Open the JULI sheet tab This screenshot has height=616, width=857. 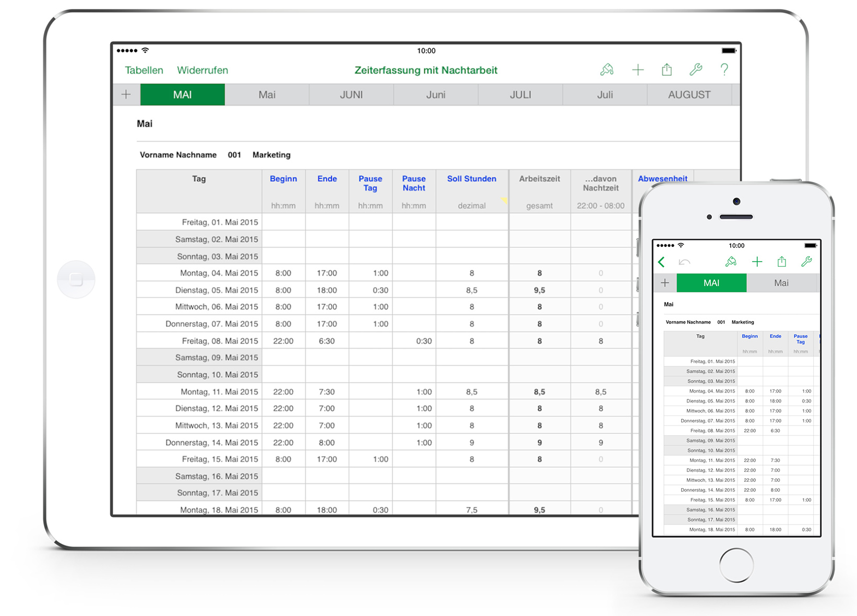520,95
